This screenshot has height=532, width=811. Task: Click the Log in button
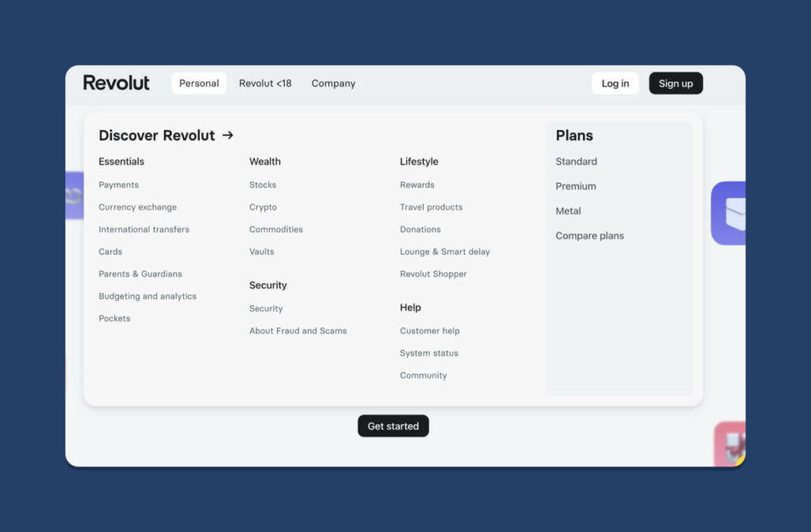coord(615,83)
